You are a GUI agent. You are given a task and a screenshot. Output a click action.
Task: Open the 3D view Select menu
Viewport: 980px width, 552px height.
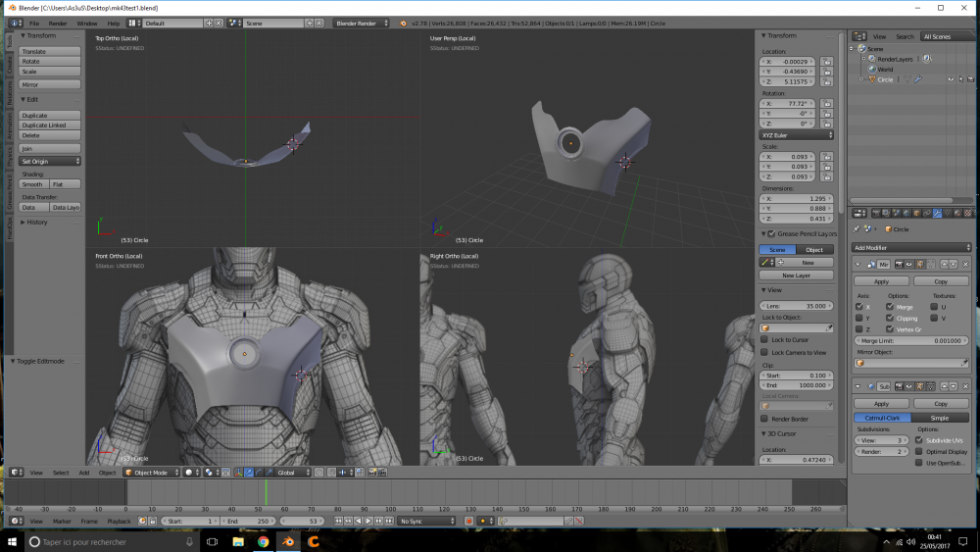pos(61,473)
